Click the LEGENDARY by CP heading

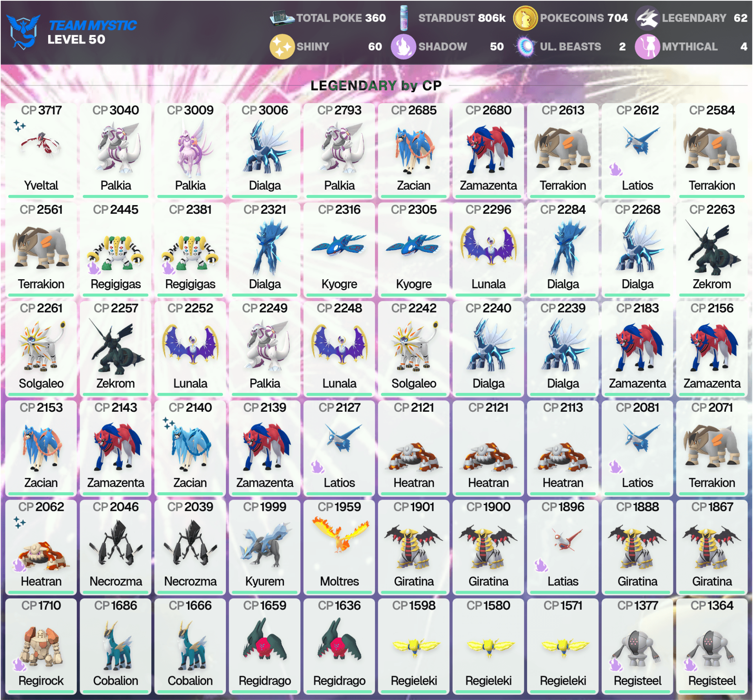coord(376,85)
